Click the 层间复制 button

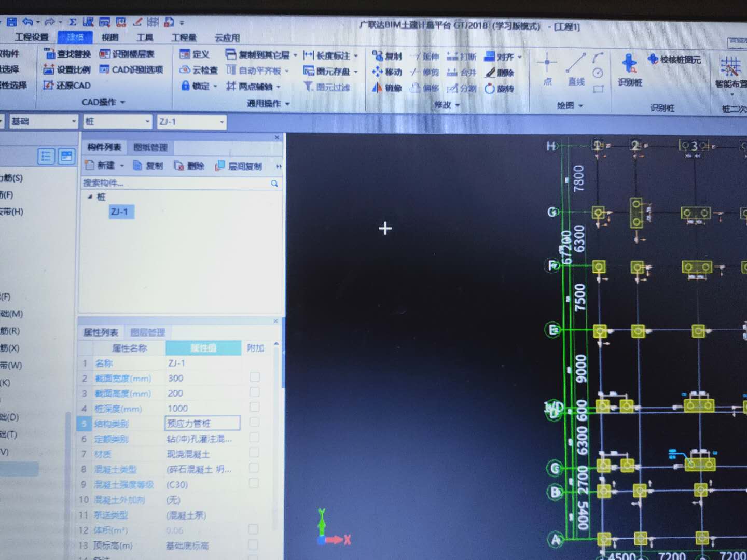239,166
